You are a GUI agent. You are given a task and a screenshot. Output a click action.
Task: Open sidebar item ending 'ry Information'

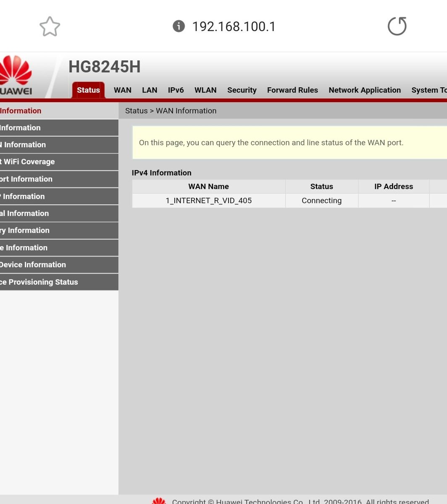59,231
